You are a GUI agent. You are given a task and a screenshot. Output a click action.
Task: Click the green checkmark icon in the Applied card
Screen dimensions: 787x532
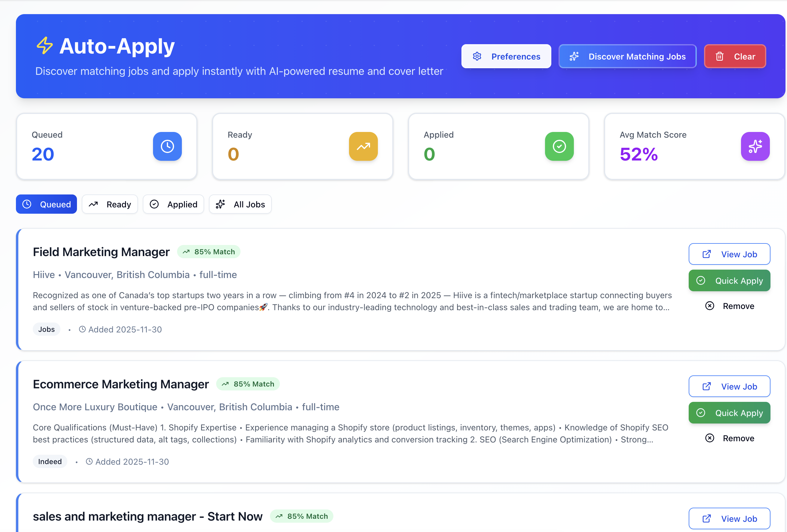(x=559, y=146)
